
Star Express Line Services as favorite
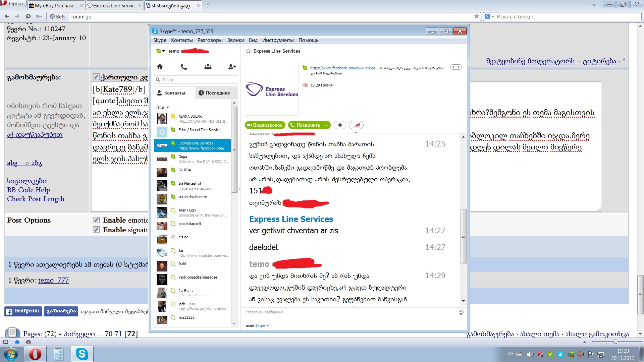(x=248, y=51)
